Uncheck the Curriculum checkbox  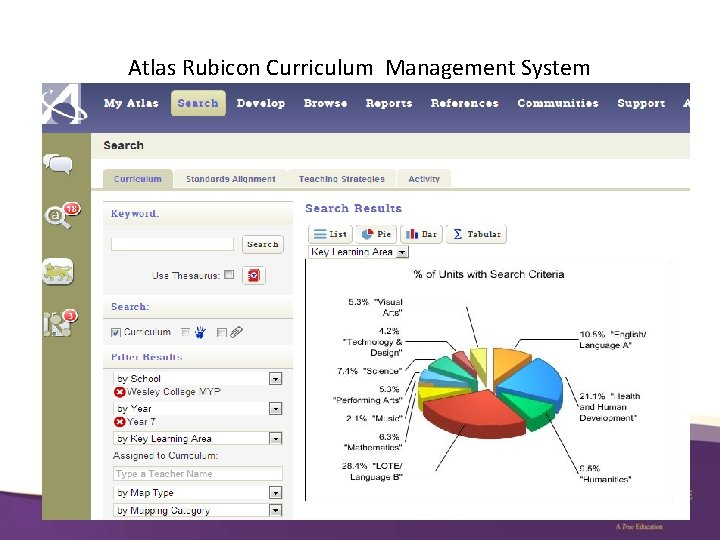point(116,332)
